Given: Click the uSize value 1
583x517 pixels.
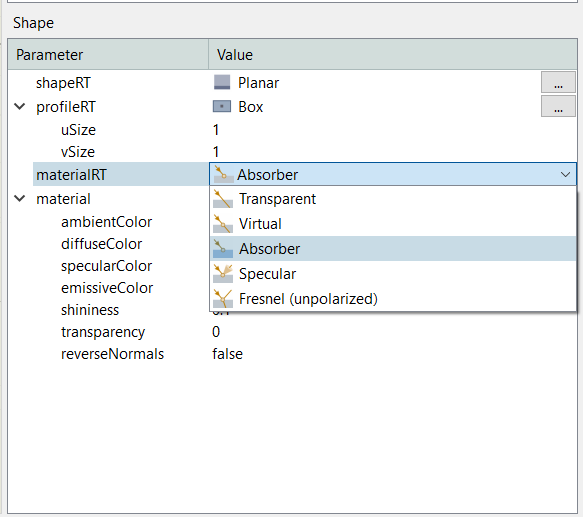Looking at the screenshot, I should tap(216, 130).
